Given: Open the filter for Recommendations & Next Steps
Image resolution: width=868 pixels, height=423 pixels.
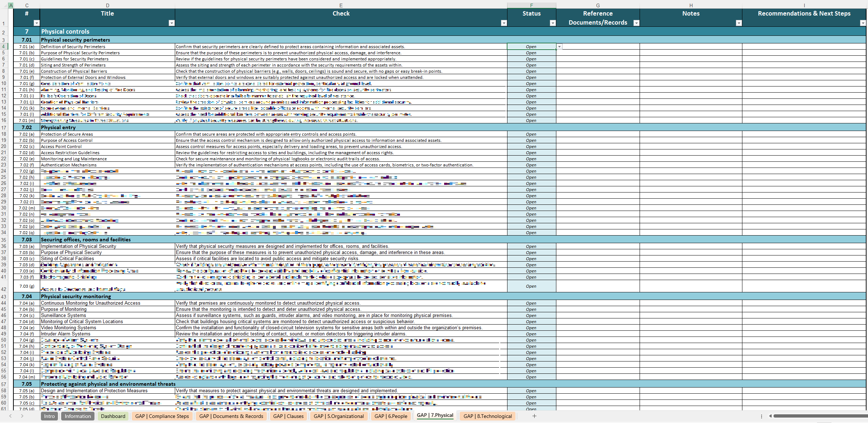Looking at the screenshot, I should pyautogui.click(x=863, y=23).
